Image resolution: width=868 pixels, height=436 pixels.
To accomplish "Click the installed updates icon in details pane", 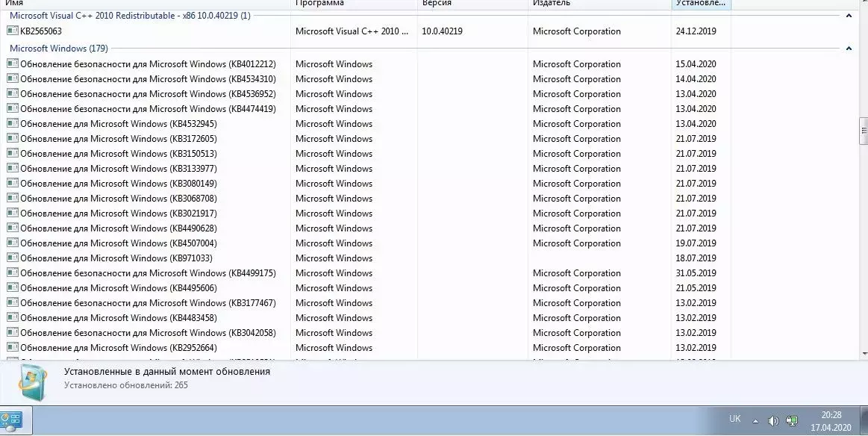I will (x=33, y=381).
